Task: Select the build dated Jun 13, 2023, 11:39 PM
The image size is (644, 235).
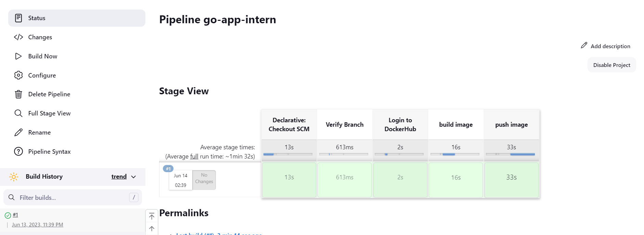Action: coord(37,224)
